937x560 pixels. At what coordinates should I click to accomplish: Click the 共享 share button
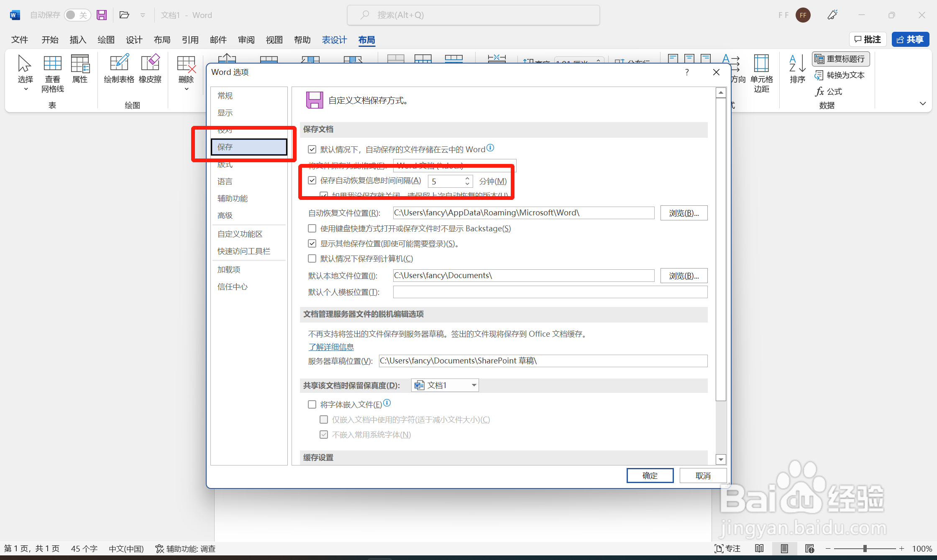click(910, 39)
